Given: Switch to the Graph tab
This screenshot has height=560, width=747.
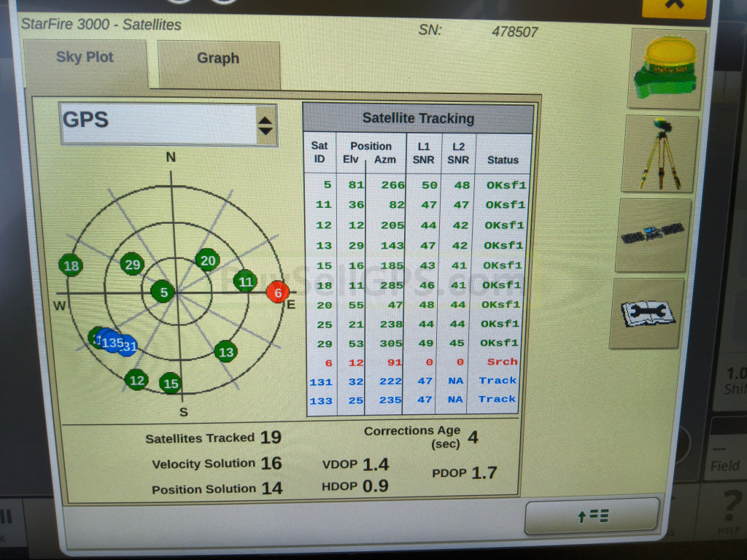Looking at the screenshot, I should click(218, 59).
